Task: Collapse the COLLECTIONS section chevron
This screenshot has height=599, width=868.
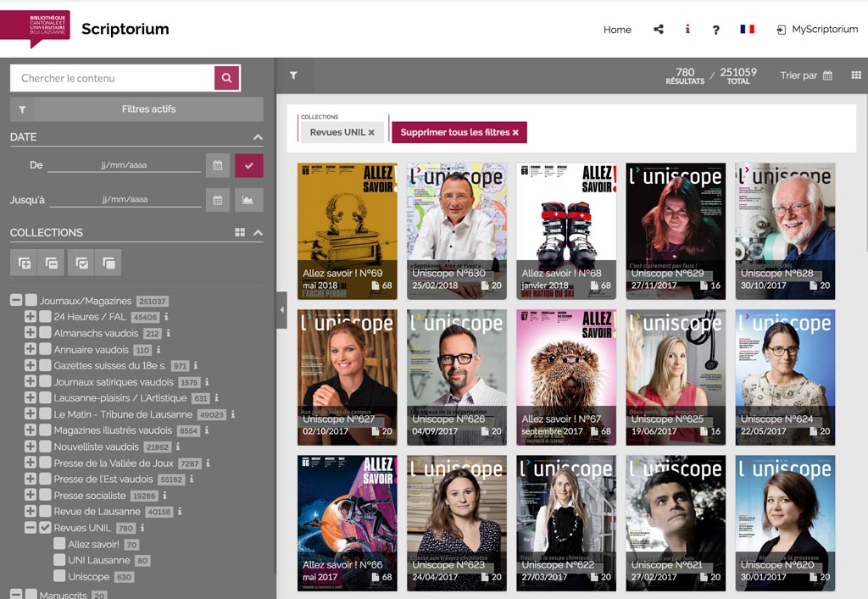Action: click(258, 232)
